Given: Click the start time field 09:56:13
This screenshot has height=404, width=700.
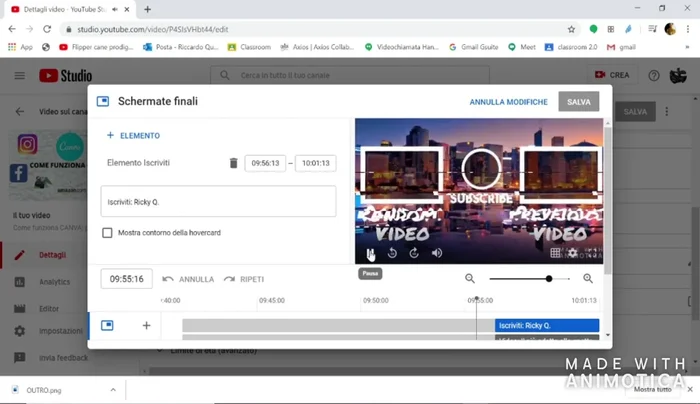Looking at the screenshot, I should pos(265,163).
